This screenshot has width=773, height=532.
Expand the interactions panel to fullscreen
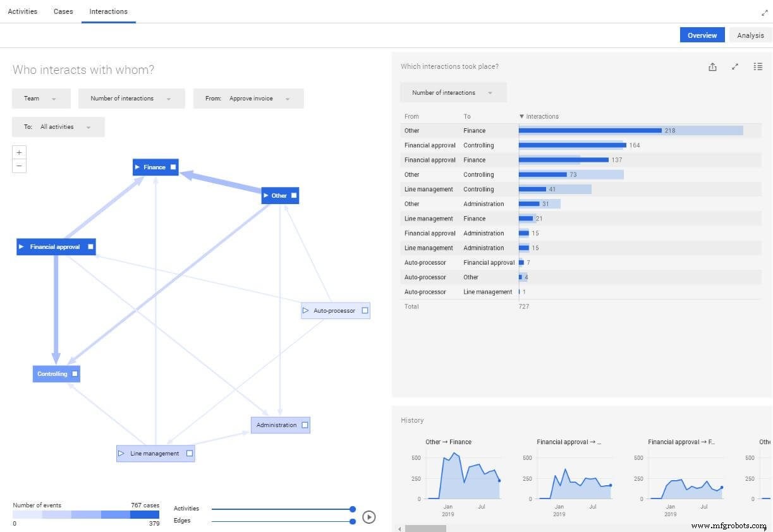click(x=735, y=66)
